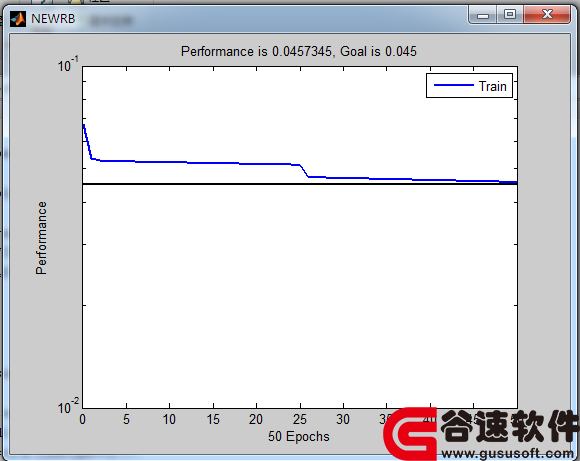Click the Train label in the legend
Viewport: 580px width, 461px height.
pos(492,86)
